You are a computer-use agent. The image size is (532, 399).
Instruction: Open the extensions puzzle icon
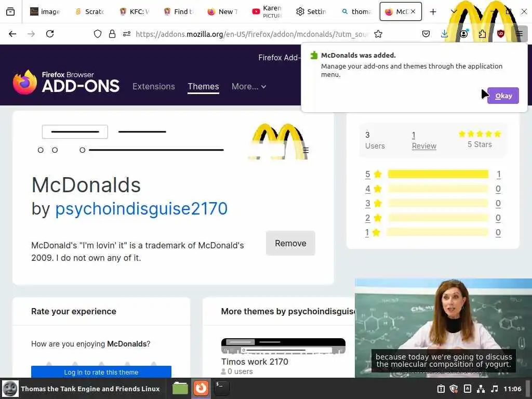pos(482,34)
